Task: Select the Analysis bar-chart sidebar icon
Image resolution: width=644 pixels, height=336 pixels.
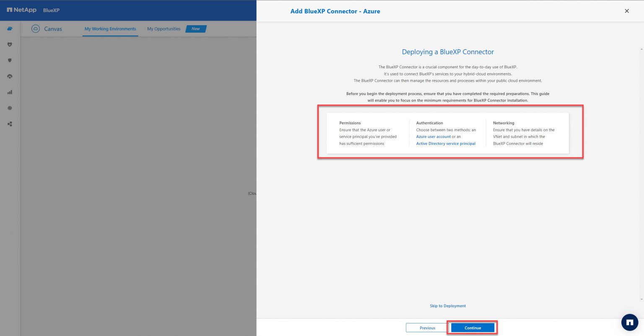Action: pyautogui.click(x=10, y=92)
